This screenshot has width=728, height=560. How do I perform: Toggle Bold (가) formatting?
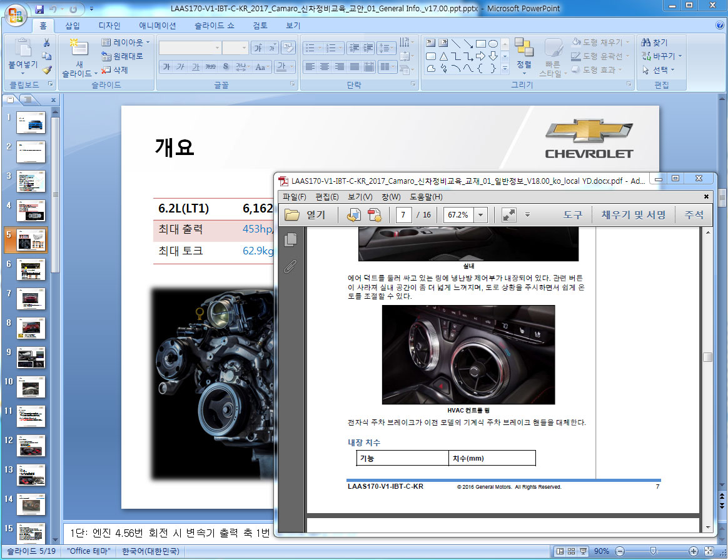tap(166, 67)
